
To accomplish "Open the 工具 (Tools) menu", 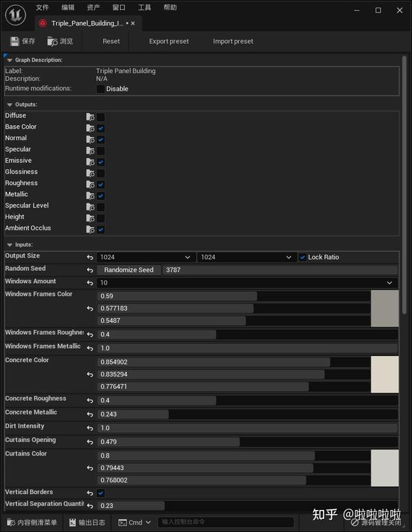I will click(x=144, y=8).
